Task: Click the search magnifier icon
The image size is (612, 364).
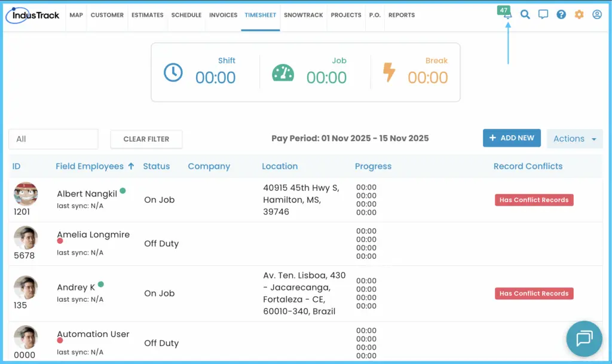Action: (x=525, y=15)
